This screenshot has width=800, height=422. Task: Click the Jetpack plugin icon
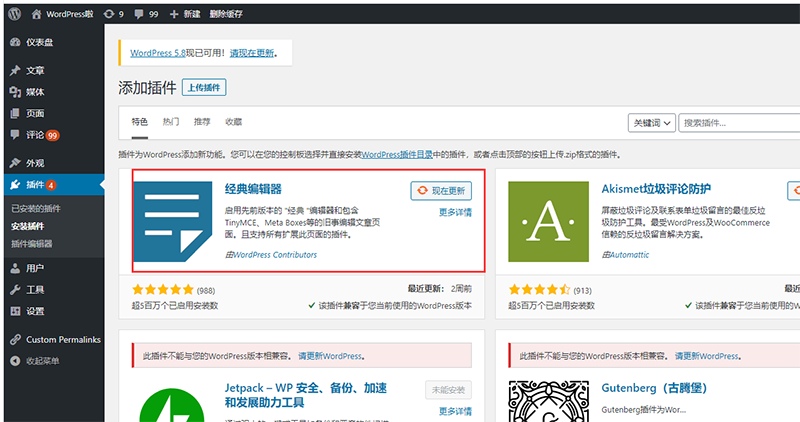click(172, 403)
